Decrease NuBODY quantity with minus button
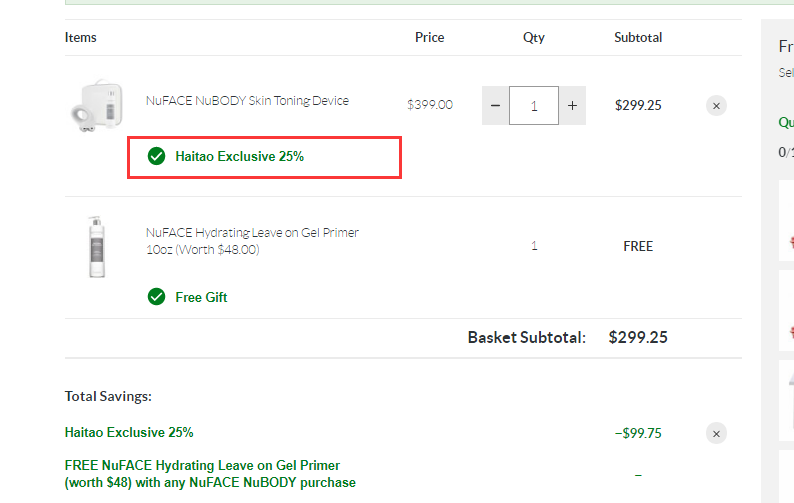The width and height of the screenshot is (794, 503). point(495,105)
